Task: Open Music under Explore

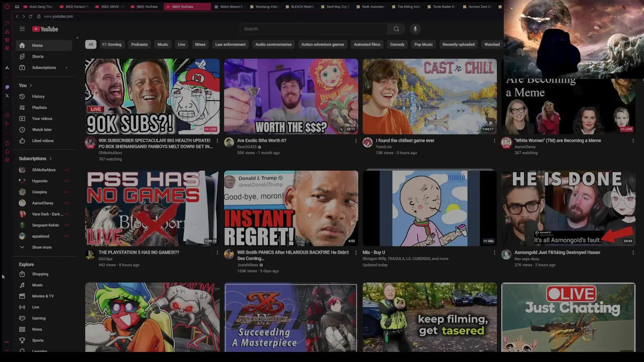Action: click(43, 285)
